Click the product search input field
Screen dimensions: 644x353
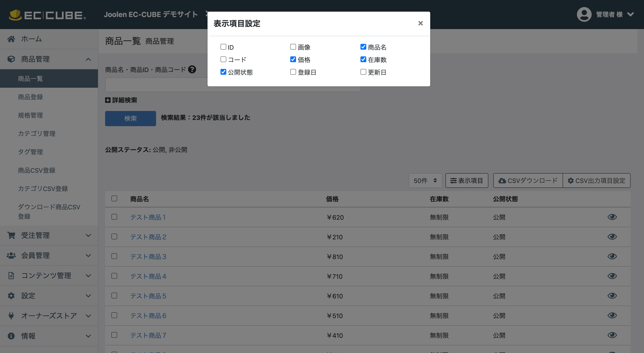coord(233,85)
